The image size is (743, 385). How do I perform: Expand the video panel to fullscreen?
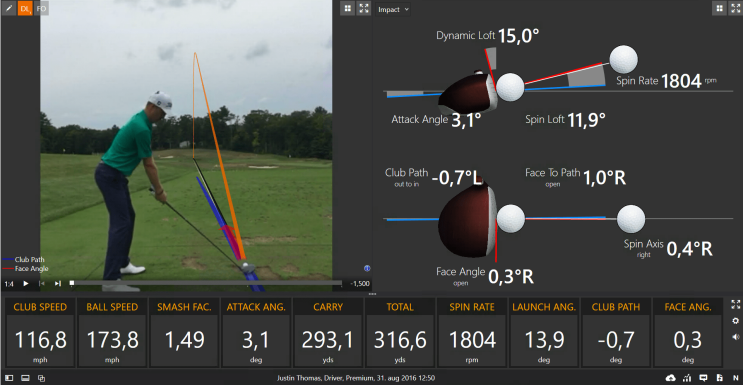pos(363,8)
